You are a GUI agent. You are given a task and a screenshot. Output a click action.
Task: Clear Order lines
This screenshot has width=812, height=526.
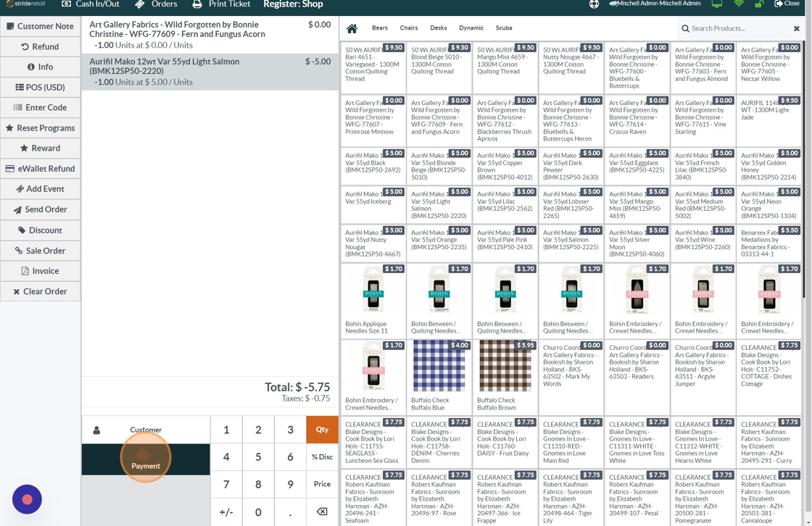tap(41, 291)
